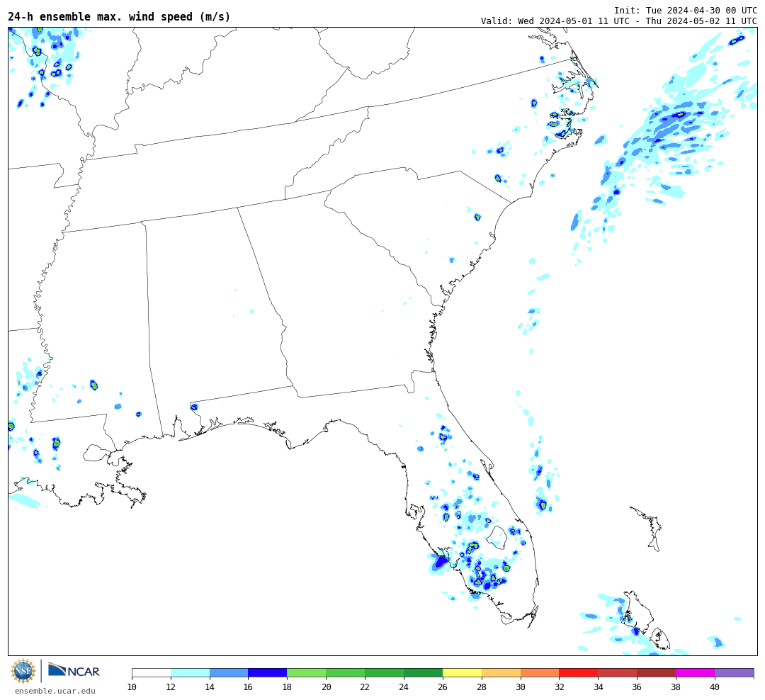Select the orange 30-32 colorbar segment
765x700 pixels.
(540, 673)
